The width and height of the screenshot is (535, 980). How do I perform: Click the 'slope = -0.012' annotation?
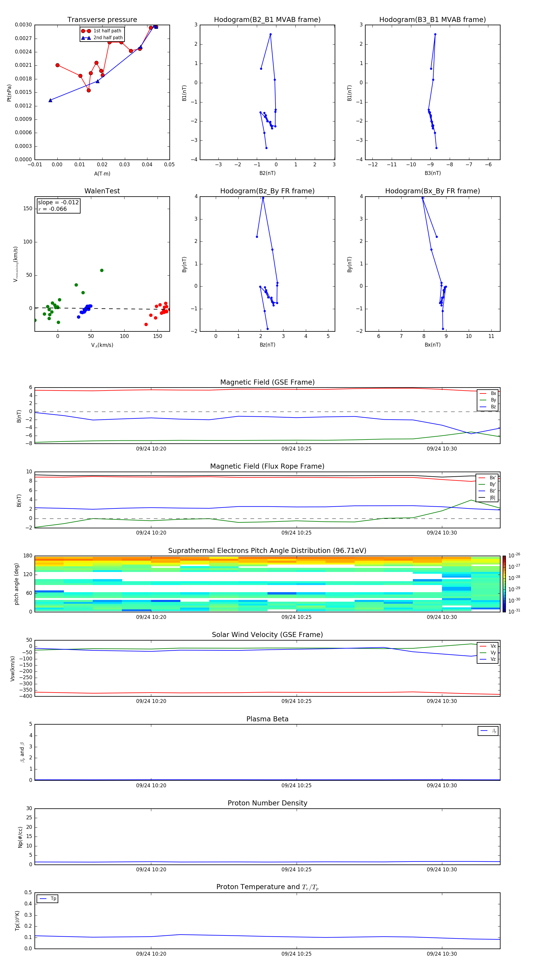pos(58,203)
